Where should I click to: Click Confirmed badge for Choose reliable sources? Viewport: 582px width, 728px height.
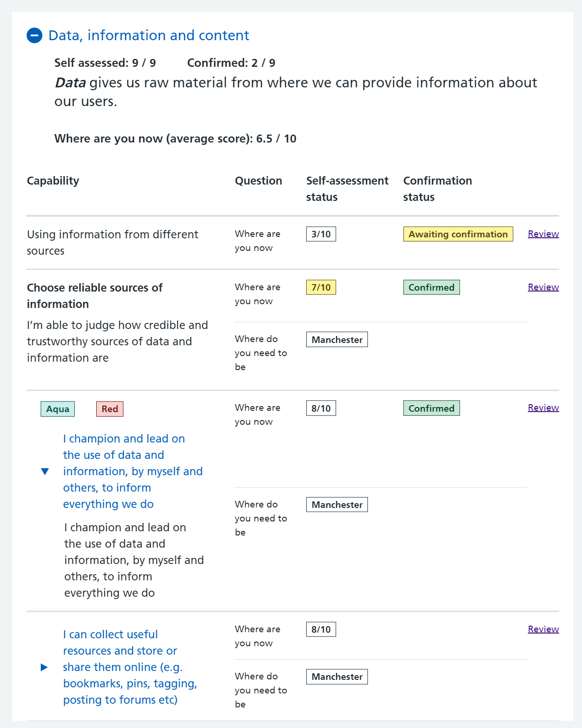[431, 287]
